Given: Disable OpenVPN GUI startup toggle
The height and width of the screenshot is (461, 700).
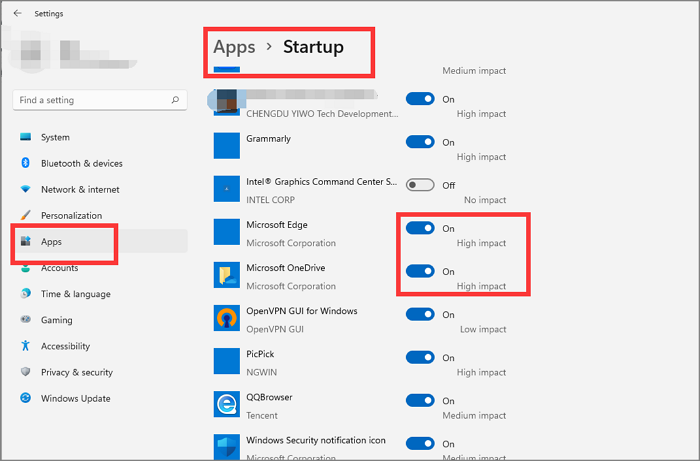Looking at the screenshot, I should 420,314.
